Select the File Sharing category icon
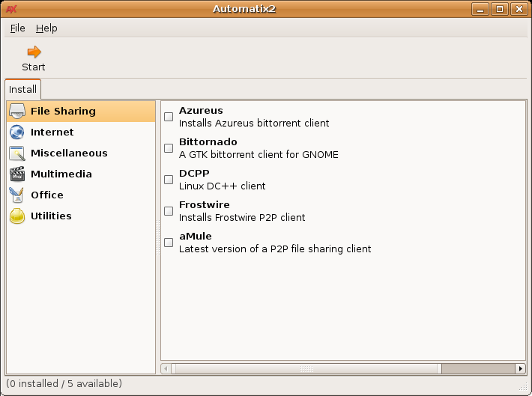 (17, 111)
